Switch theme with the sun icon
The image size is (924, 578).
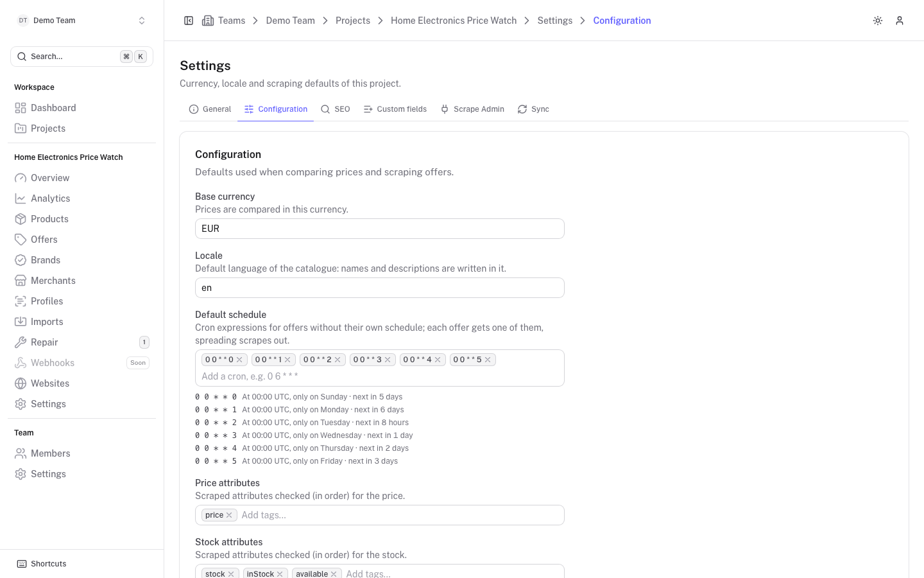coord(878,21)
